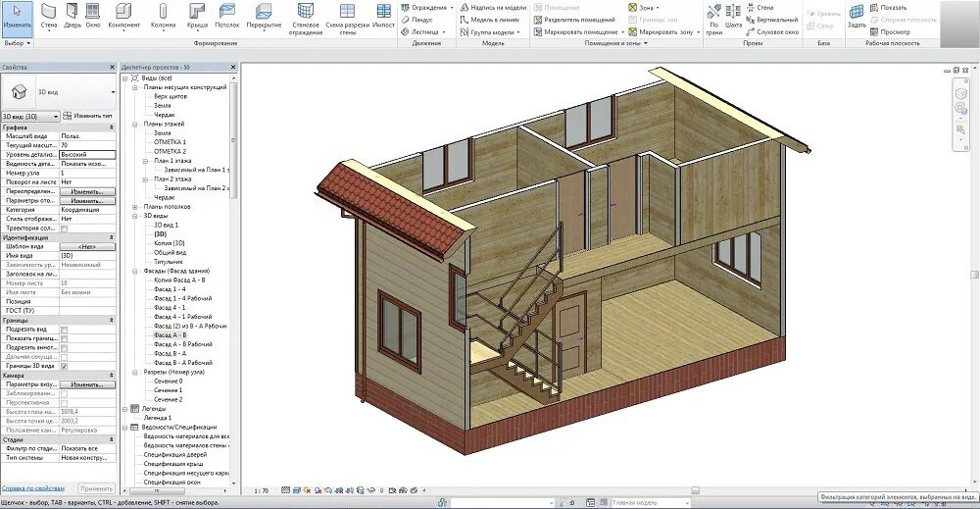The image size is (980, 509).
Task: Click the Шаблон вида <Нет> button
Action: click(x=87, y=246)
